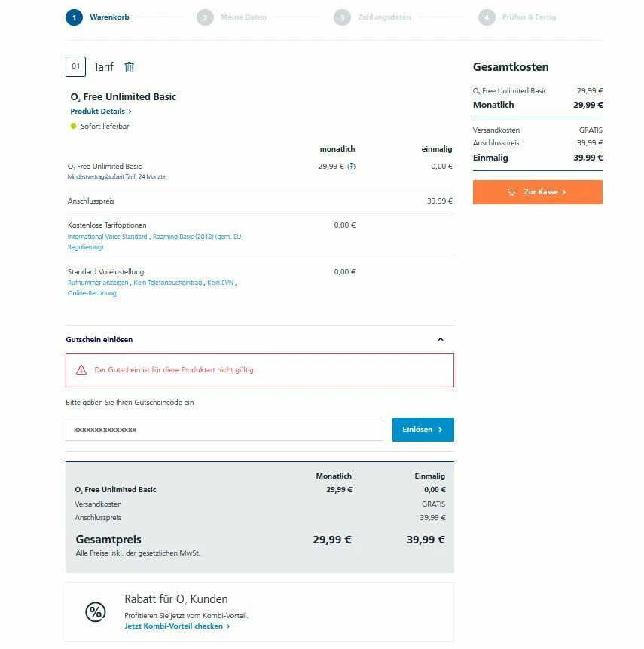
Task: Click Rufnummer anzeigen setting link
Action: 98,283
